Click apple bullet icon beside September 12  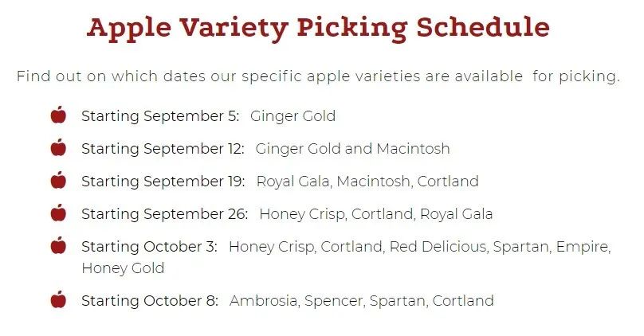[58, 147]
